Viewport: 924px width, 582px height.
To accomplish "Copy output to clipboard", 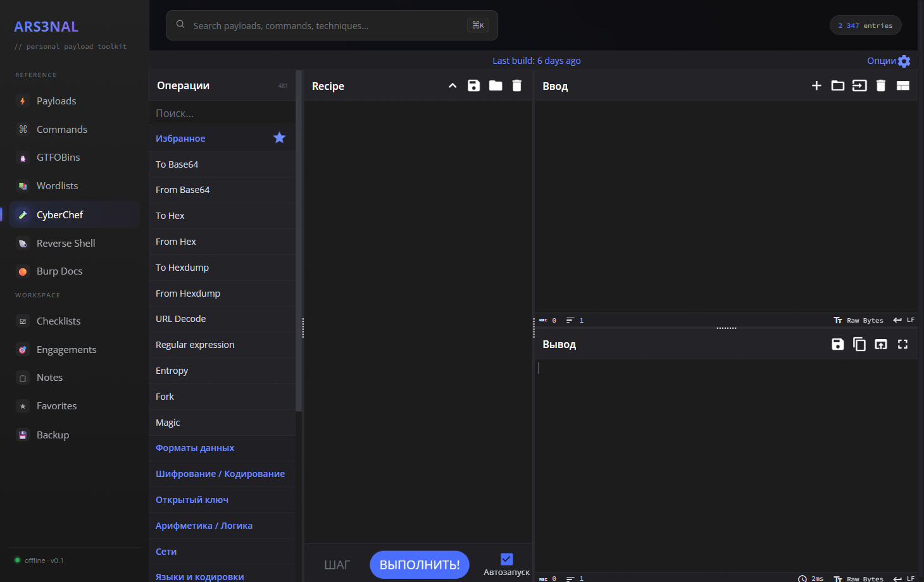I will click(859, 344).
